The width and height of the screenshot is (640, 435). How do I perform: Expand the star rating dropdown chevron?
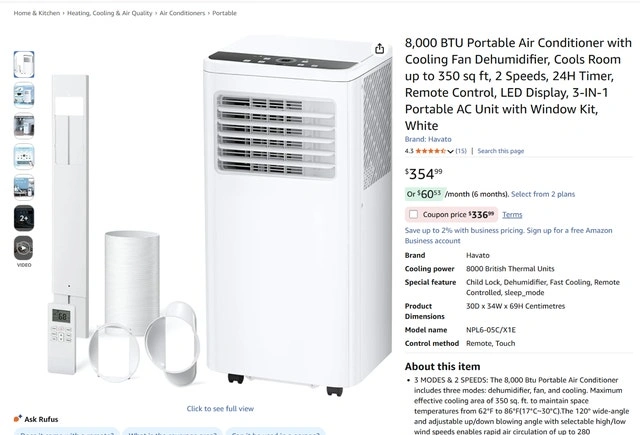click(x=450, y=151)
